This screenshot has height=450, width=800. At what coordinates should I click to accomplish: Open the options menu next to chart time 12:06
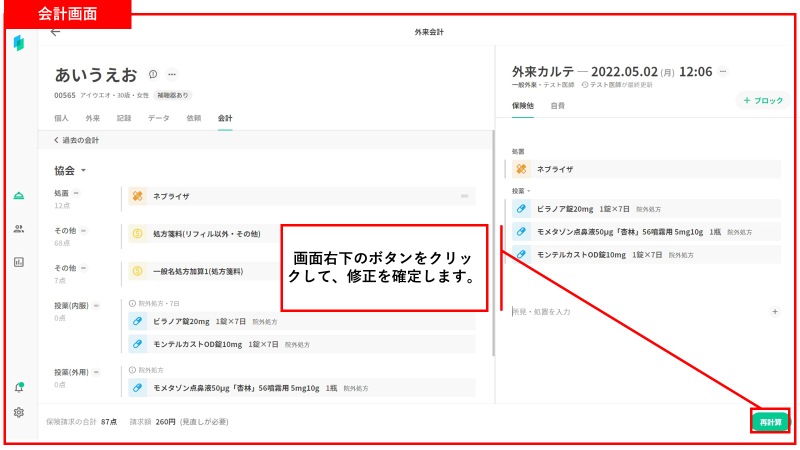(723, 72)
